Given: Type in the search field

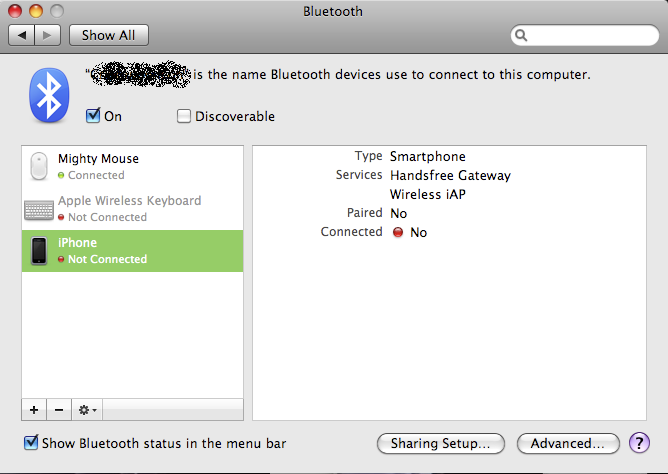Looking at the screenshot, I should pyautogui.click(x=590, y=36).
